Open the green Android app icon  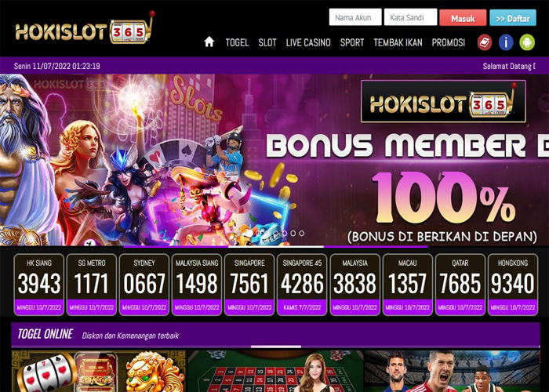527,42
